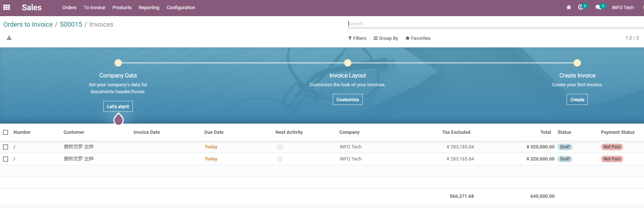Image resolution: width=644 pixels, height=208 pixels.
Task: Check the first invoice row checkbox
Action: pos(5,147)
